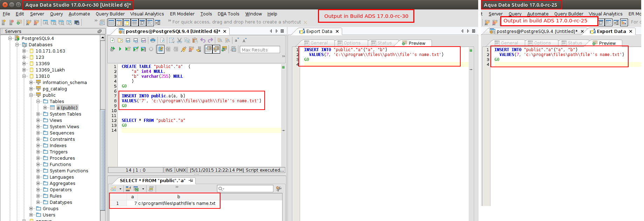Click the Register Server icon in main toolbar
Image resolution: width=644 pixels, height=221 pixels.
(4, 22)
